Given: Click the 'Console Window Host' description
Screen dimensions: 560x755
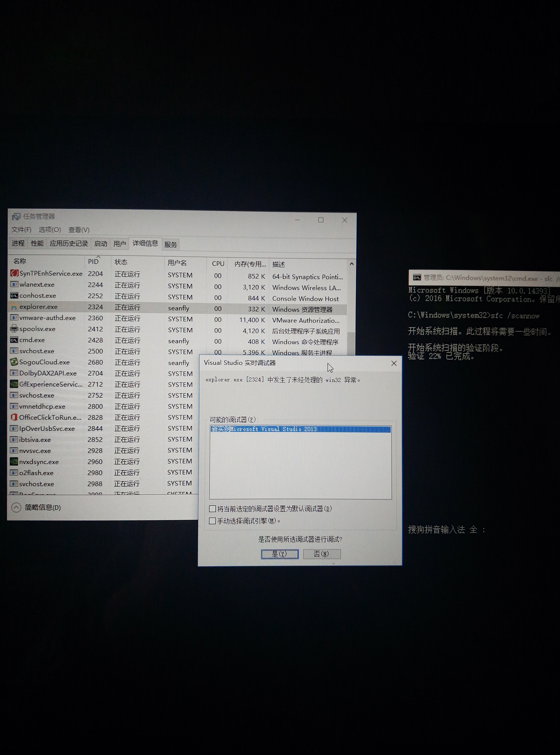Looking at the screenshot, I should (x=305, y=299).
